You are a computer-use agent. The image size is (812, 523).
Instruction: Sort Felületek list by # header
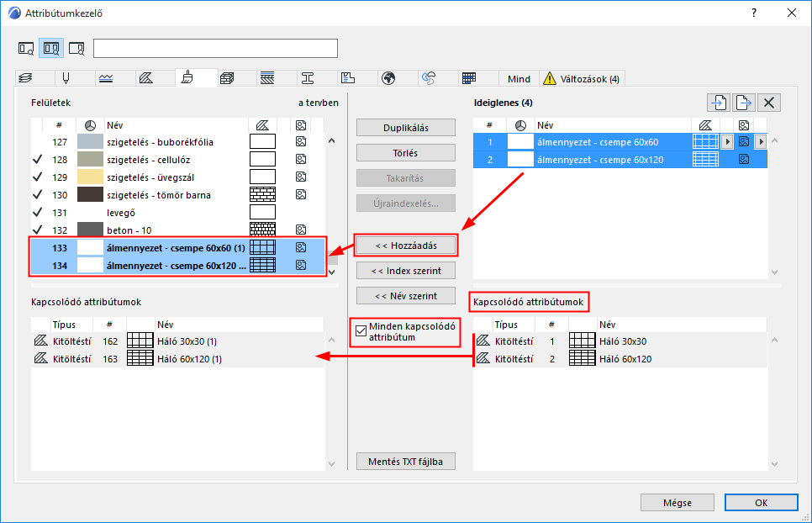click(x=59, y=125)
